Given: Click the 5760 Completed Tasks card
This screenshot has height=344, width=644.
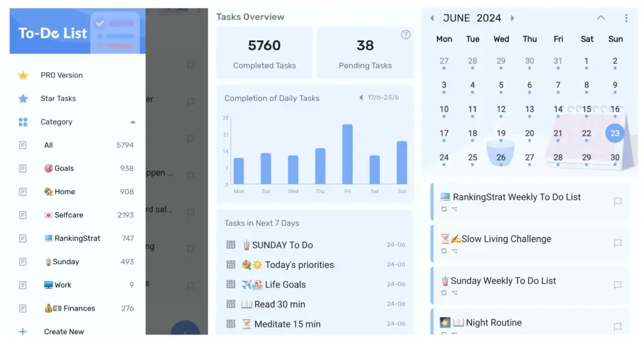Looking at the screenshot, I should 264,53.
